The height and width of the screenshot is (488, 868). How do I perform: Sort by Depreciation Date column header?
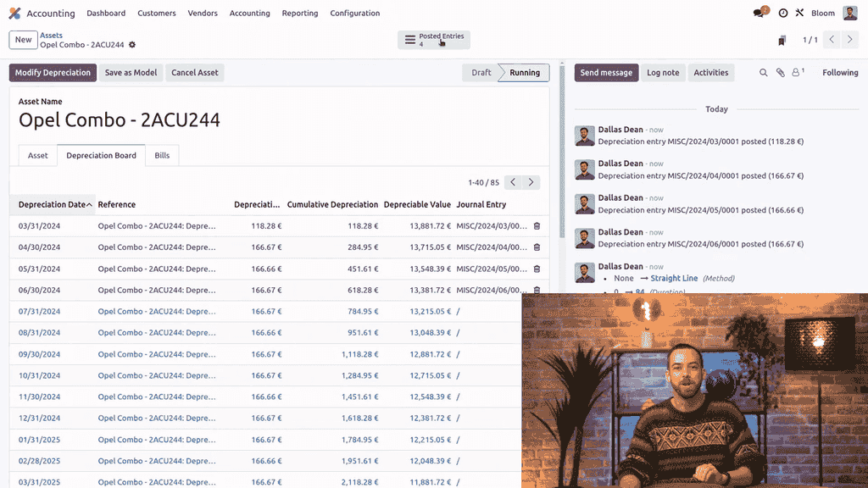(53, 204)
